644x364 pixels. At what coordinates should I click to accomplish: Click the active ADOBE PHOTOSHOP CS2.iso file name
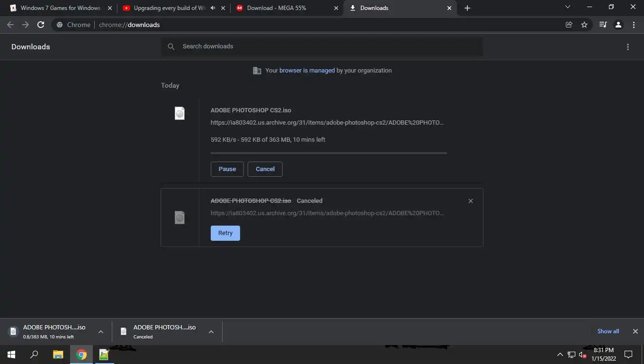[251, 110]
